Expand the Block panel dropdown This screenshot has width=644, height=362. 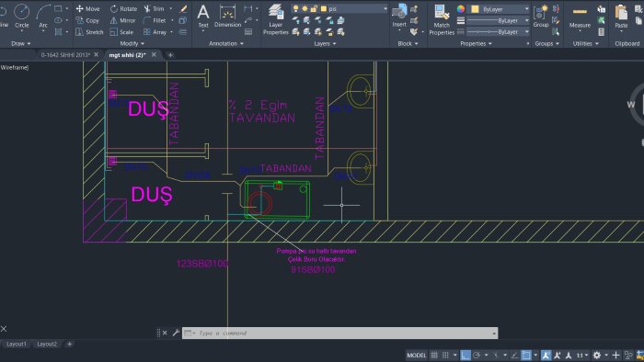(408, 43)
